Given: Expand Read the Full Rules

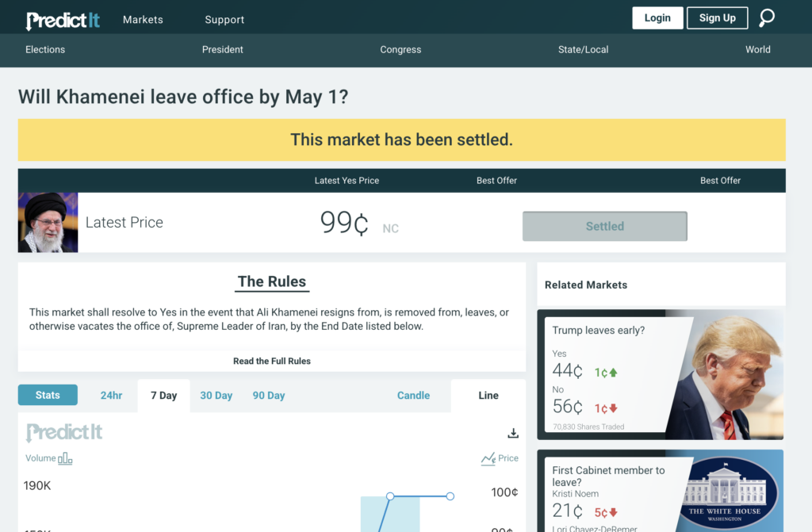Looking at the screenshot, I should click(272, 361).
